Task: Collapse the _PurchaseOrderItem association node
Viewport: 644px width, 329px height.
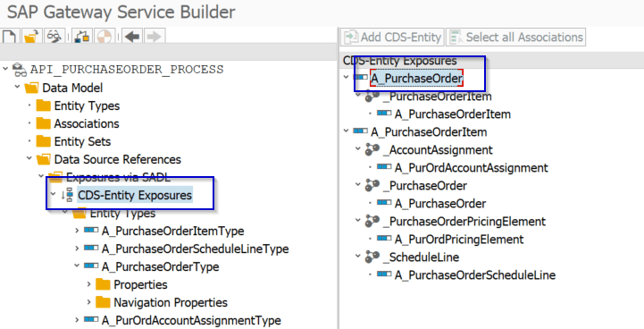Action: click(358, 95)
